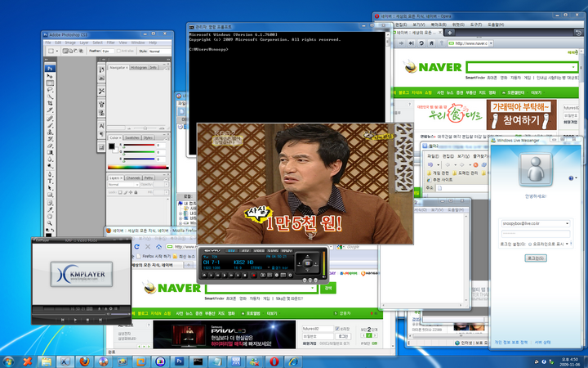
Task: Click the '참여하기' banner in Opera Naver page
Action: (x=521, y=114)
